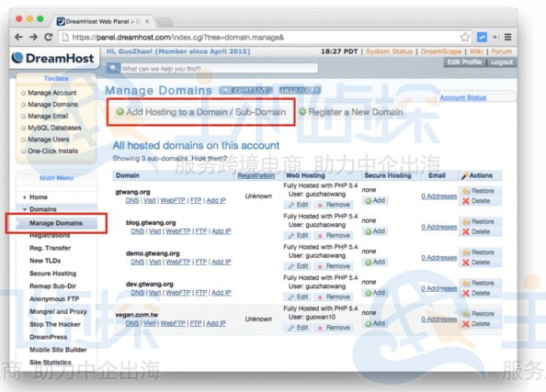546x392 pixels.
Task: Click 0 Addresses for dev.gtwang.org
Action: 438,288
